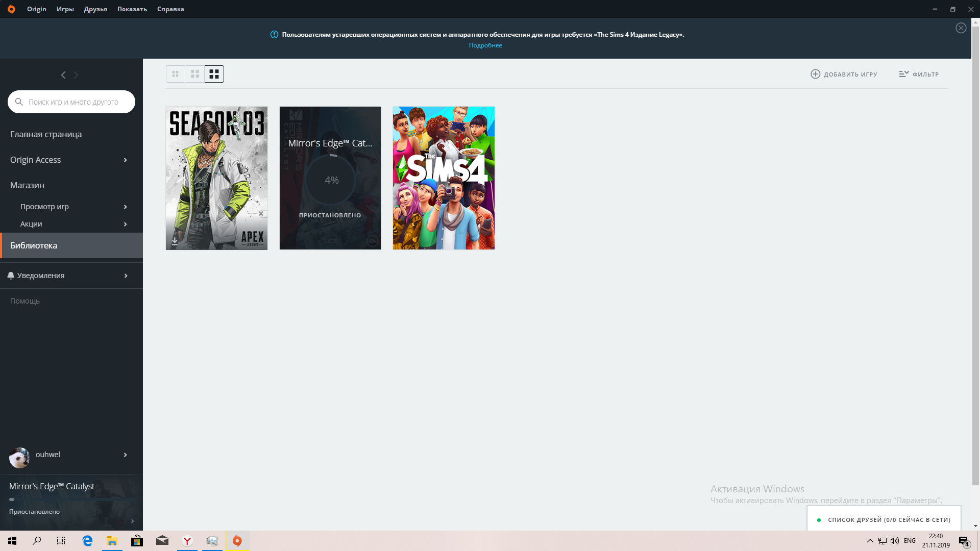Open Task View on the taskbar

point(61,541)
